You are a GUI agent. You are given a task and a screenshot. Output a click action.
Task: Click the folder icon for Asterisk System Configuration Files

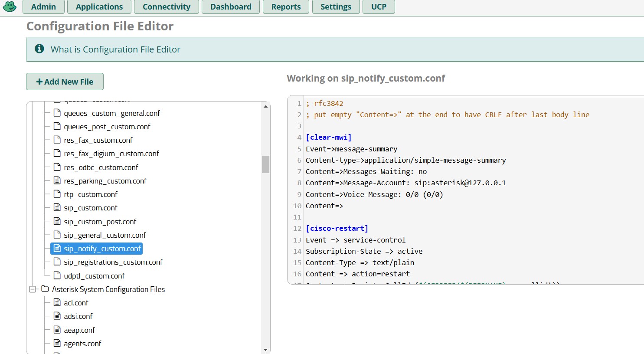tap(45, 289)
